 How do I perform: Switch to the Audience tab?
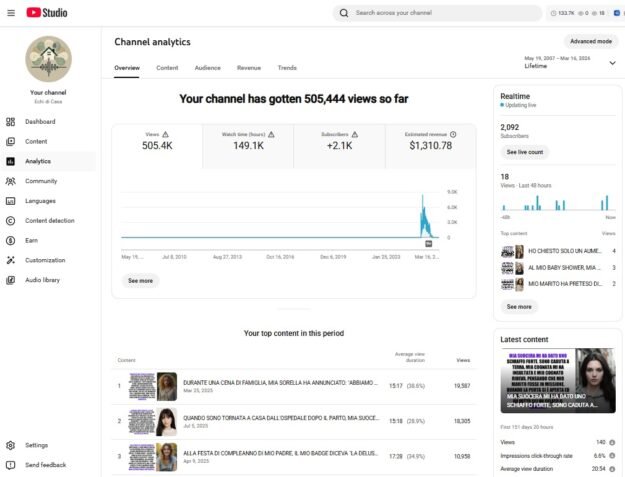click(208, 68)
